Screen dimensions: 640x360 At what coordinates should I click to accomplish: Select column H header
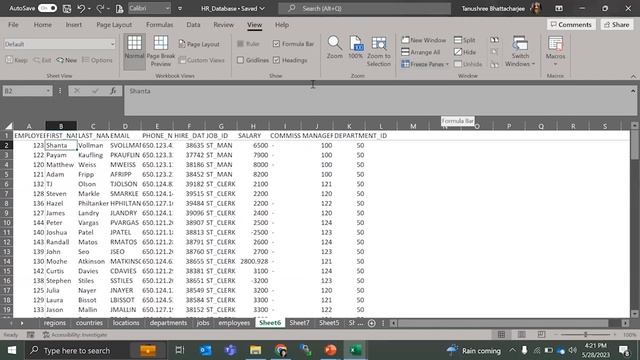pos(253,126)
